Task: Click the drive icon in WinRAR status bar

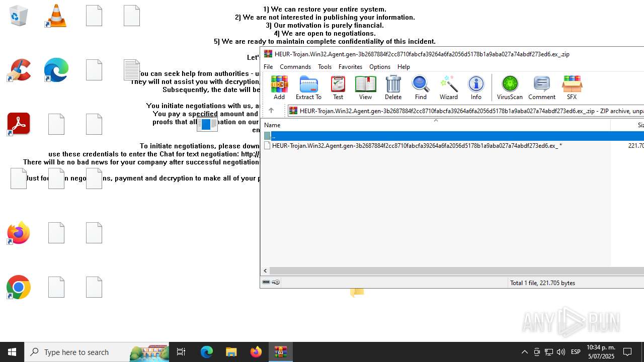Action: 266,282
